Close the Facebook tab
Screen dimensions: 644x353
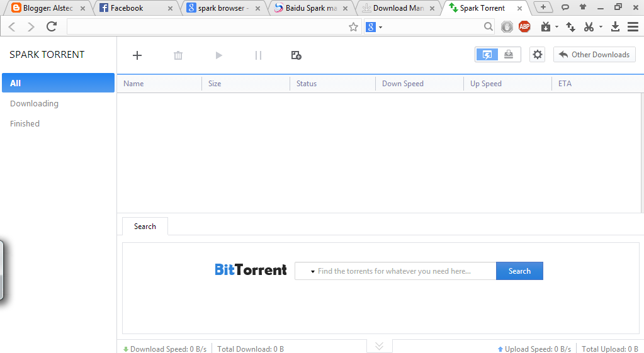(170, 8)
